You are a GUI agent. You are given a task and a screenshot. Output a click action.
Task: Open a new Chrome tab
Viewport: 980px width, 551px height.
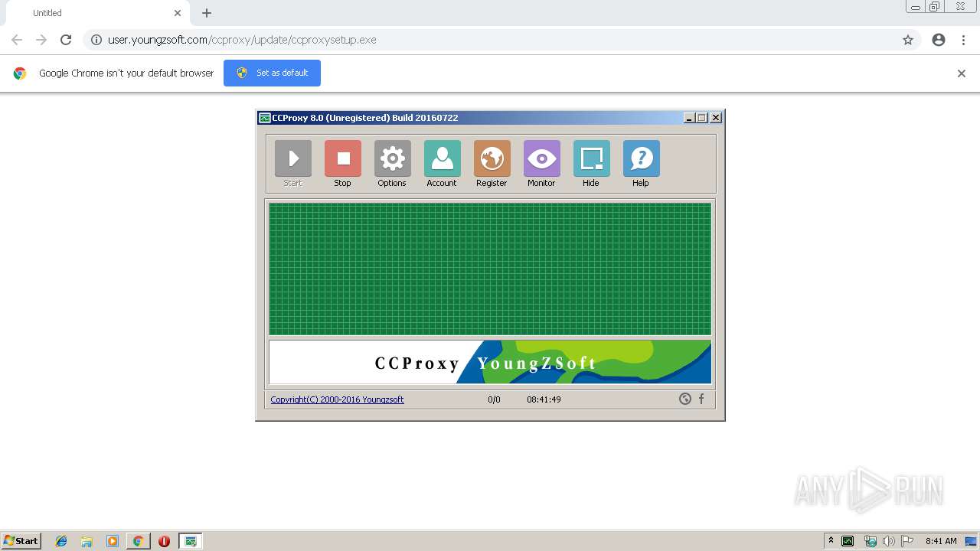(207, 13)
